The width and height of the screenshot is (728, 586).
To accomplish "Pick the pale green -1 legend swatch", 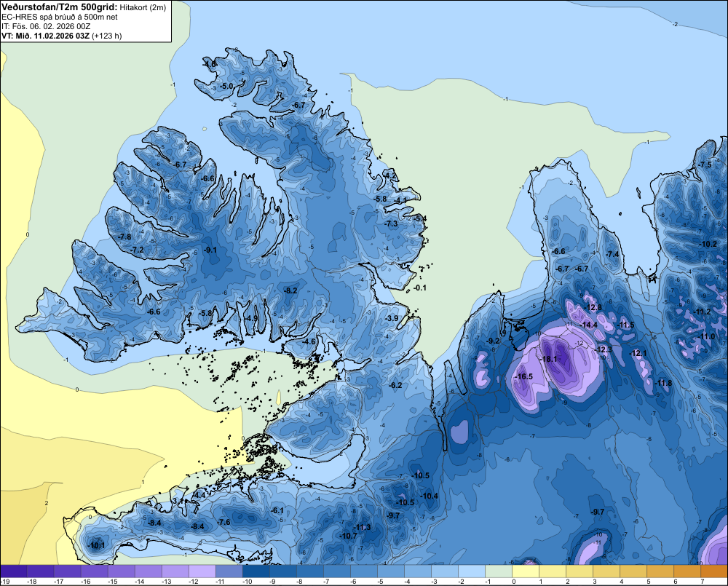I will [x=499, y=571].
